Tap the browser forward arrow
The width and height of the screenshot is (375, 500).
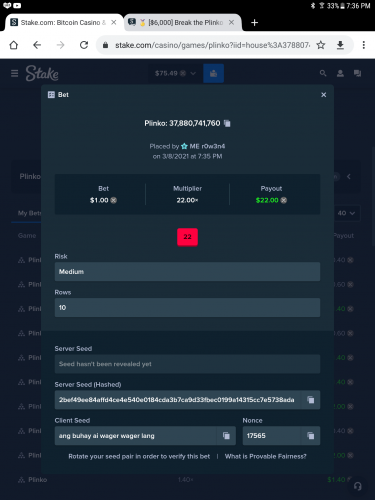(x=60, y=45)
